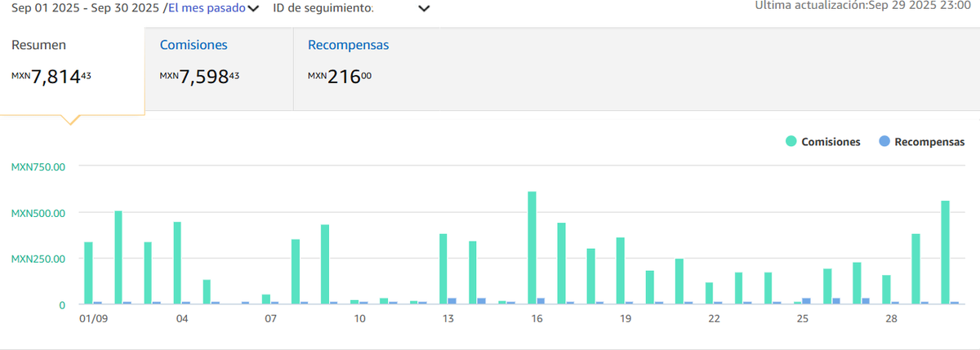Toggle the Recompensas legend blue dot
The image size is (980, 350).
[884, 141]
